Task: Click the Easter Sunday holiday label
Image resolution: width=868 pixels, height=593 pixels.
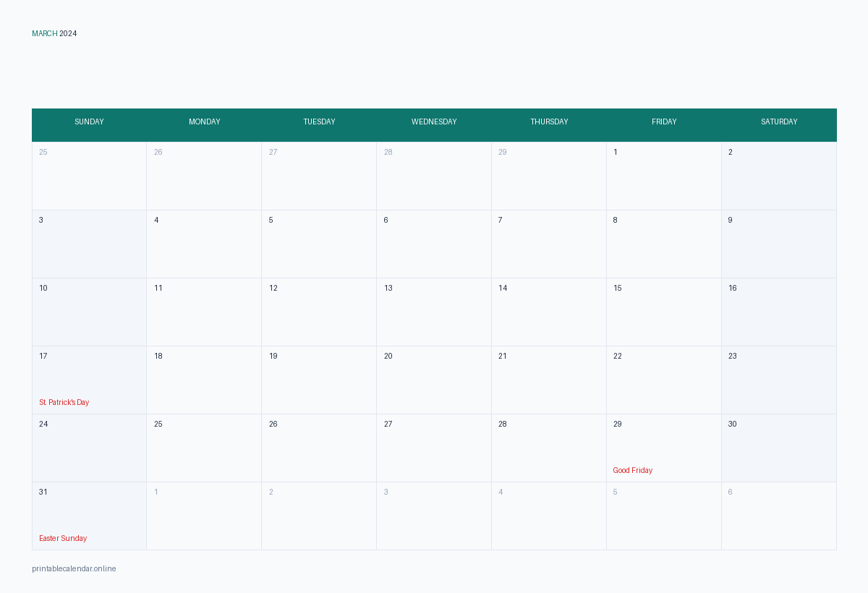Action: pyautogui.click(x=63, y=538)
